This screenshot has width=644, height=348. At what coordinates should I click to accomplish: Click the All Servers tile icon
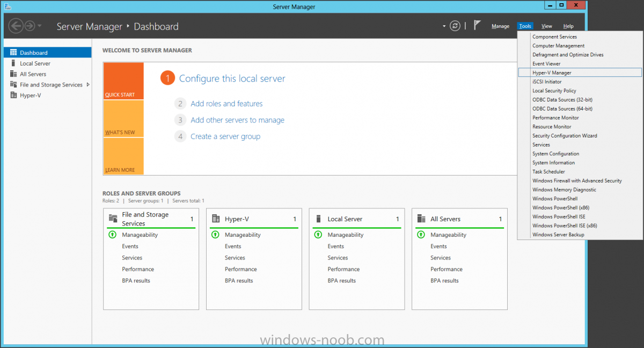[421, 219]
